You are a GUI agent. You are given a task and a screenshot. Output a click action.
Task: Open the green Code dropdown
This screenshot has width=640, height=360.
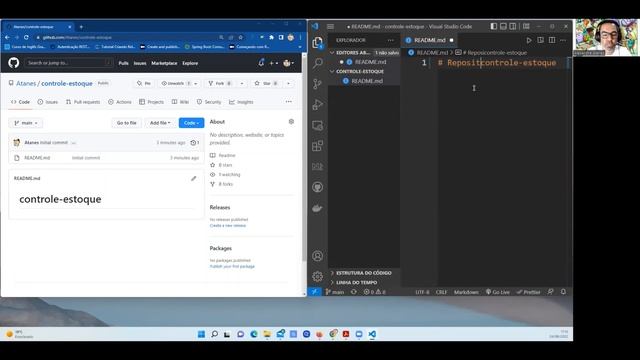[191, 123]
